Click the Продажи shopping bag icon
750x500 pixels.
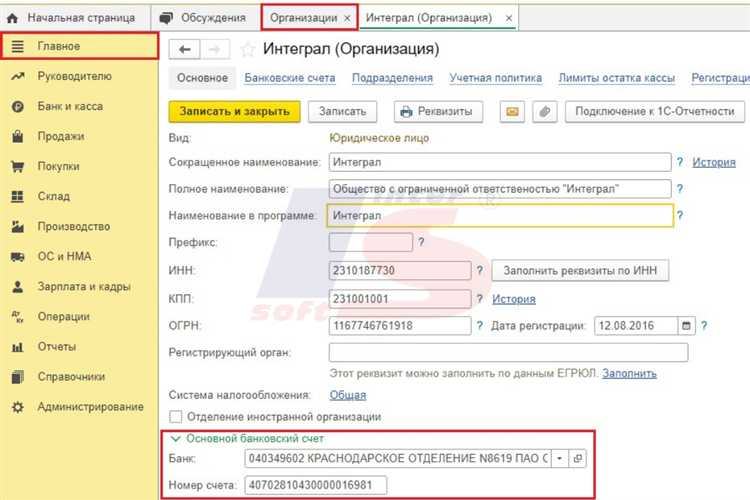coord(18,136)
